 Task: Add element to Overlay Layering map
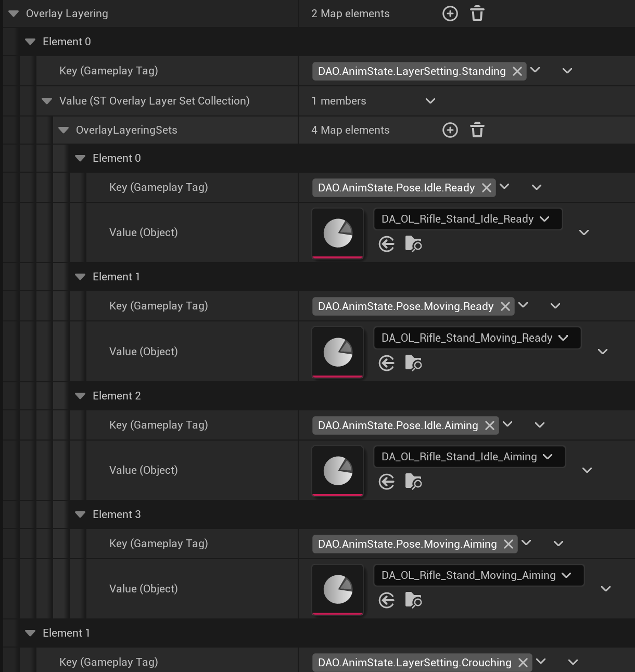450,14
